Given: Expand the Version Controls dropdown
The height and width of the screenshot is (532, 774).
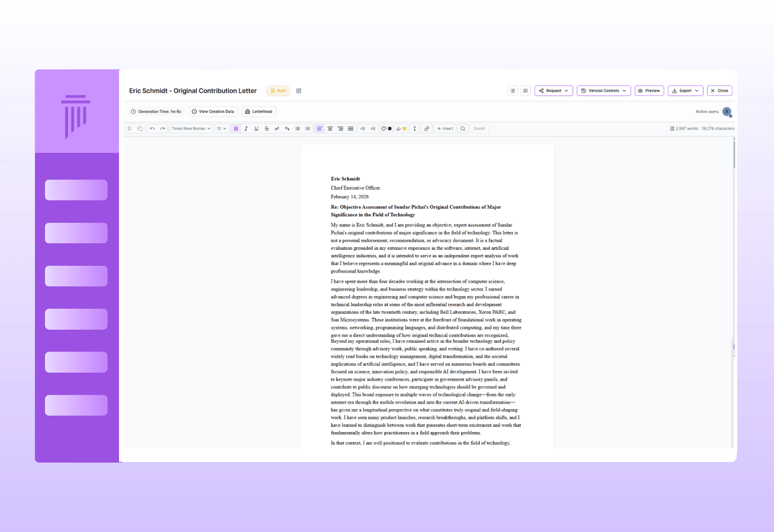Looking at the screenshot, I should click(603, 91).
